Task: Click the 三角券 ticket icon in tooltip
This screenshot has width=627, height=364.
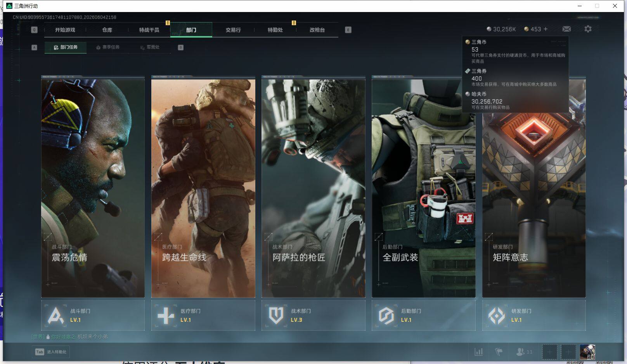Action: pyautogui.click(x=468, y=71)
